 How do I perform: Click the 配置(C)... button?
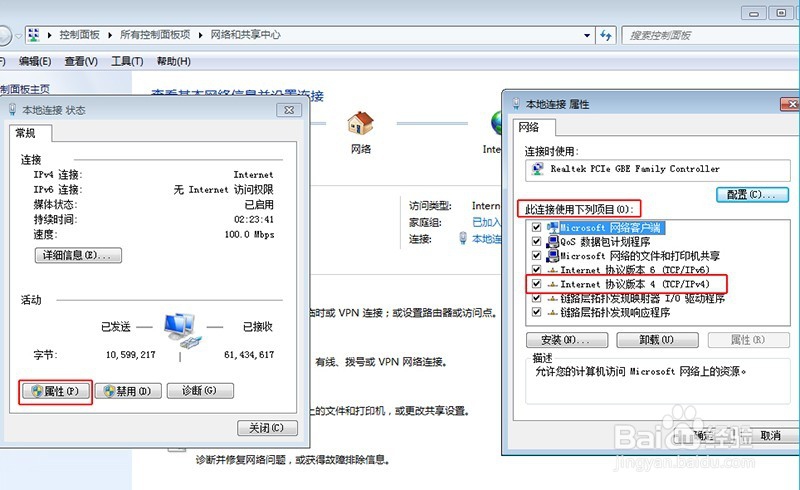pos(752,194)
